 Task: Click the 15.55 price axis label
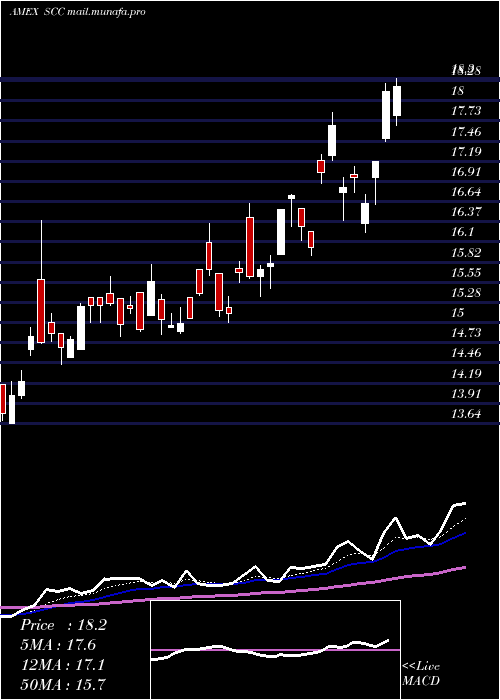[x=466, y=273]
